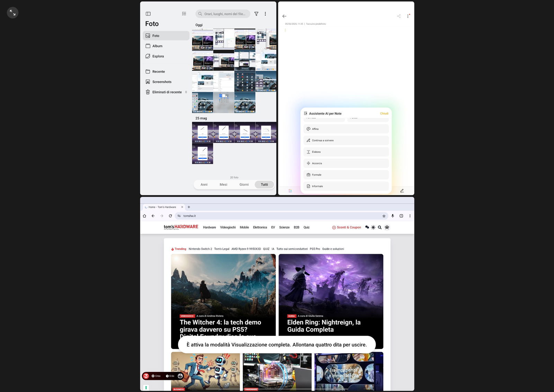The height and width of the screenshot is (392, 554).
Task: Select Foto in Gallery sidebar
Action: coord(166,36)
